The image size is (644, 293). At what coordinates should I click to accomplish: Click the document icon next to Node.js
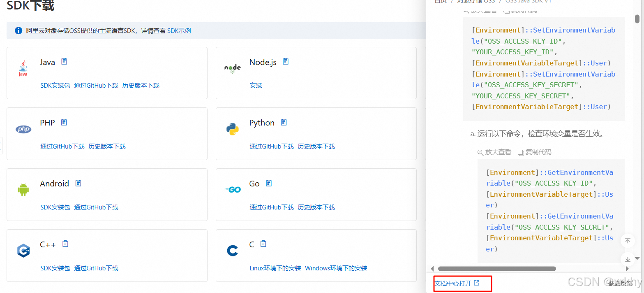286,62
